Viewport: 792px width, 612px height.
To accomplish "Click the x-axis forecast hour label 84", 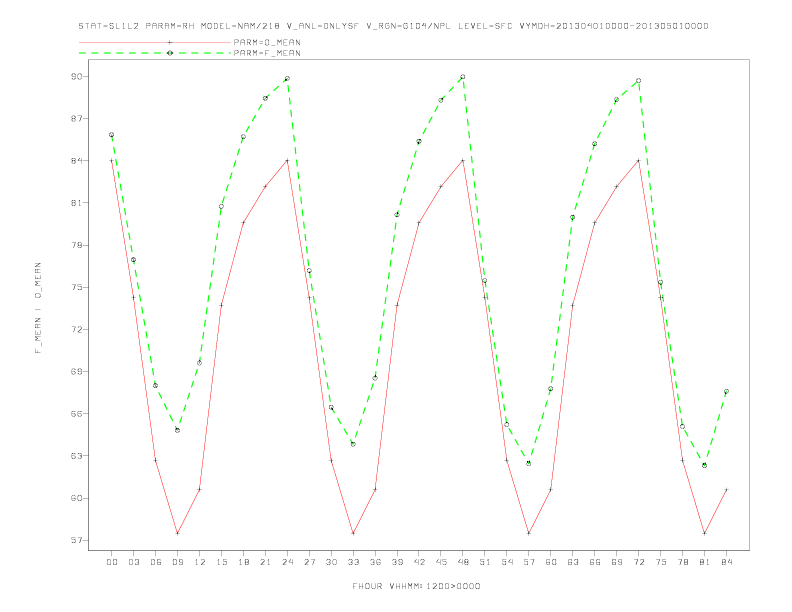I will pyautogui.click(x=727, y=562).
